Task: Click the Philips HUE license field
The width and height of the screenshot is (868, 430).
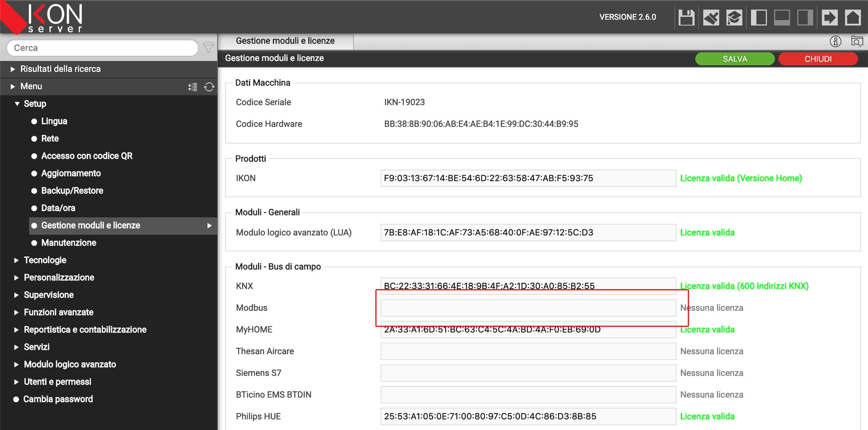Action: point(528,416)
